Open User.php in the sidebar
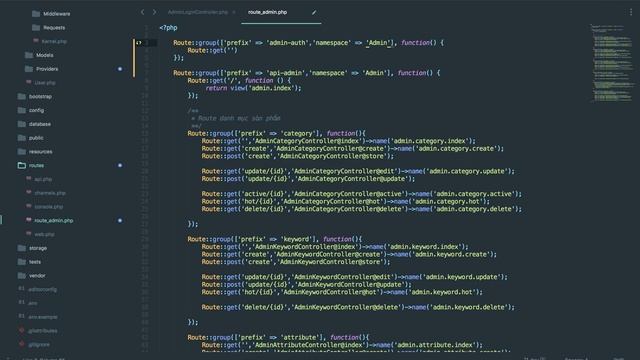 click(45, 83)
